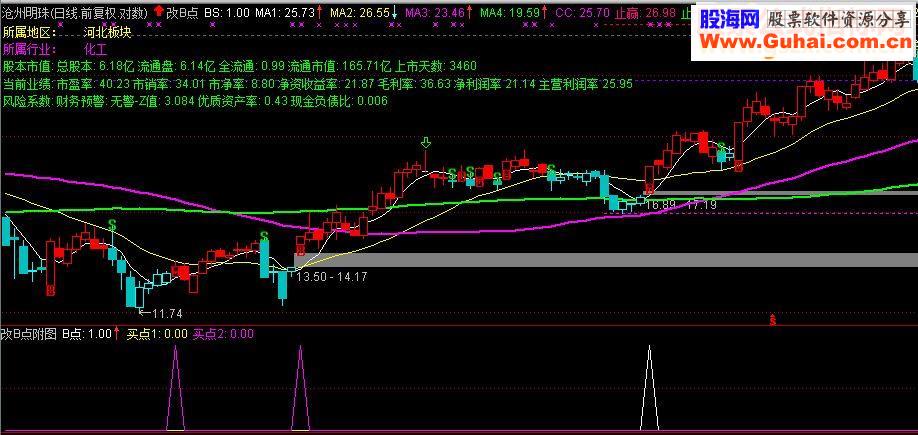Image resolution: width=918 pixels, height=435 pixels.
Task: Click the 买点1: 0.00 sub-chart value
Action: [x=157, y=334]
